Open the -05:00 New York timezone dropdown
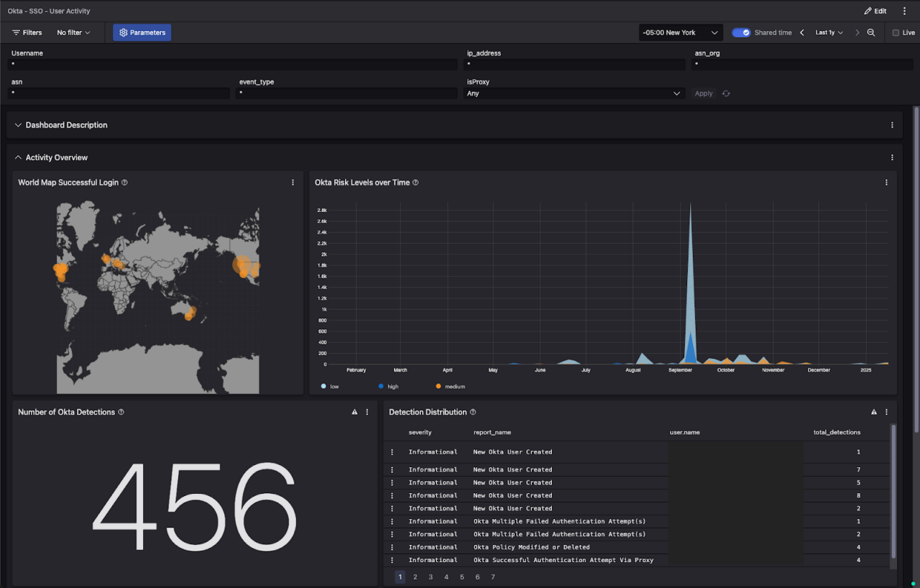This screenshot has width=920, height=588. pyautogui.click(x=681, y=32)
